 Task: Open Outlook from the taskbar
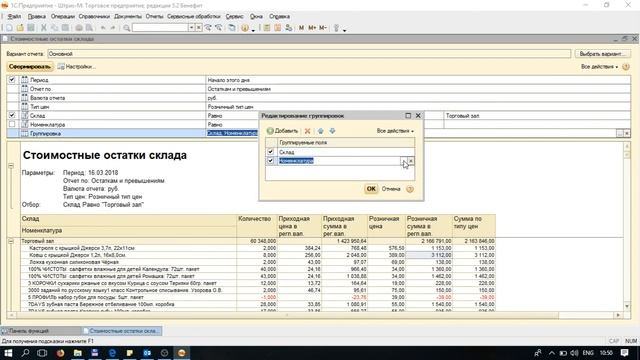pos(147,353)
